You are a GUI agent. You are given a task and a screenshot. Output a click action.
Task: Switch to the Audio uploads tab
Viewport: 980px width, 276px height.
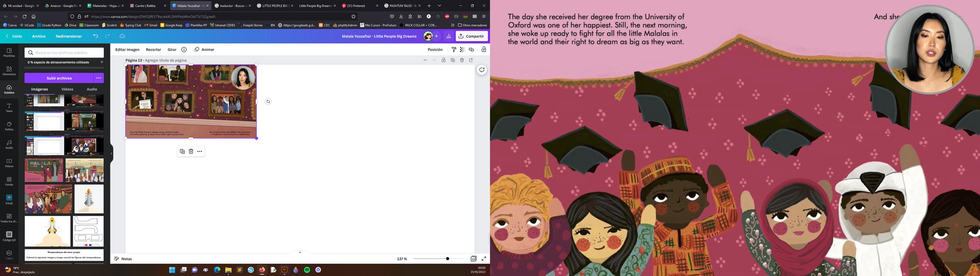[x=92, y=89]
